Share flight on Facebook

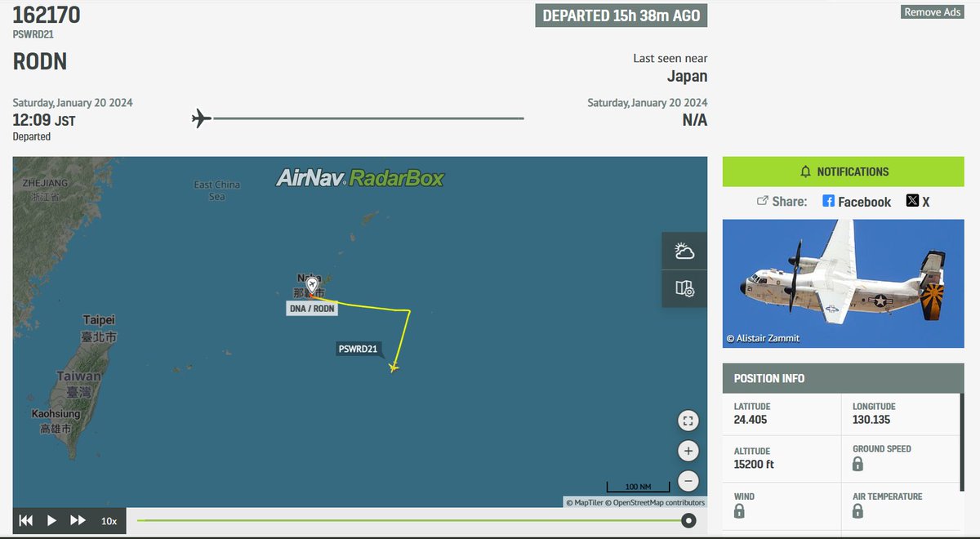click(857, 202)
